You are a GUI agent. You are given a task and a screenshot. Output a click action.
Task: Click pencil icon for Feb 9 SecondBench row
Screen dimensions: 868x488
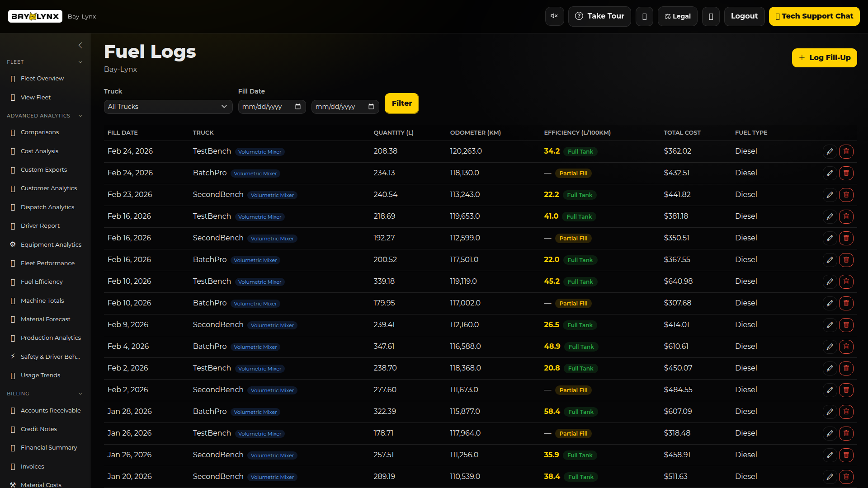(830, 325)
